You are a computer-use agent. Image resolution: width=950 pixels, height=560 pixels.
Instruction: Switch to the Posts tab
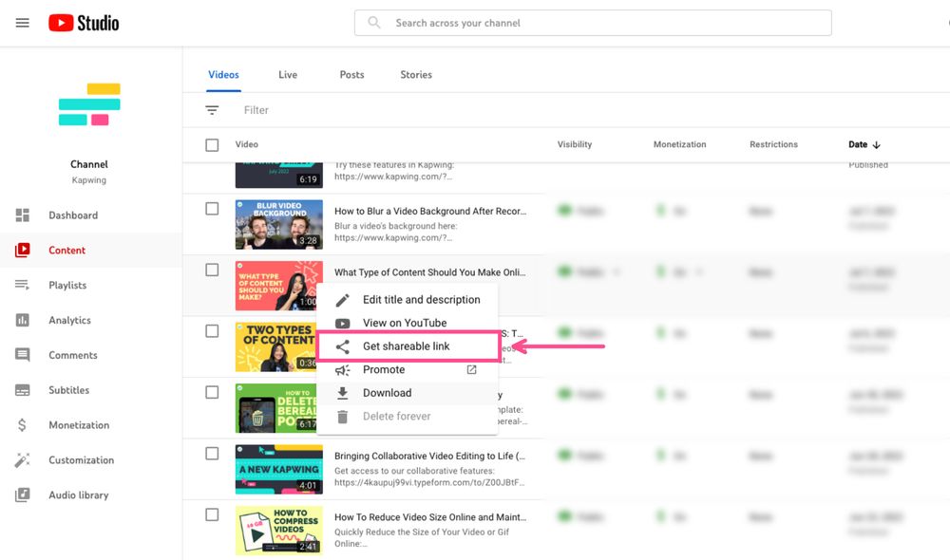351,75
